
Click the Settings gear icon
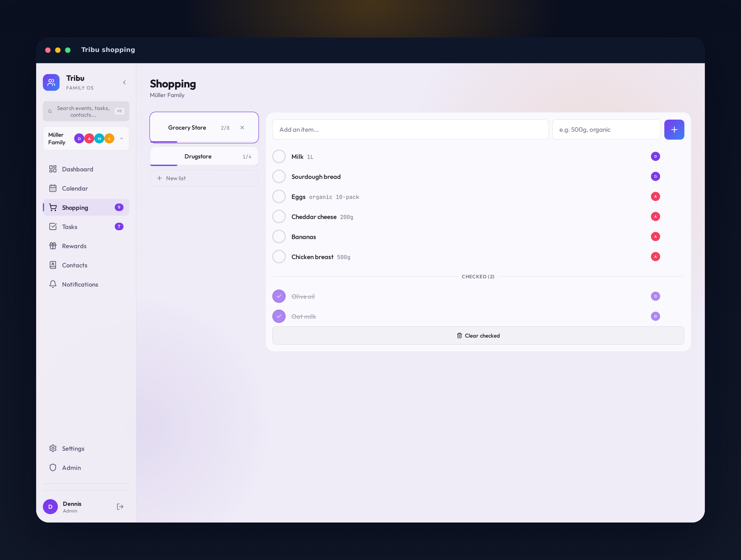click(x=53, y=448)
